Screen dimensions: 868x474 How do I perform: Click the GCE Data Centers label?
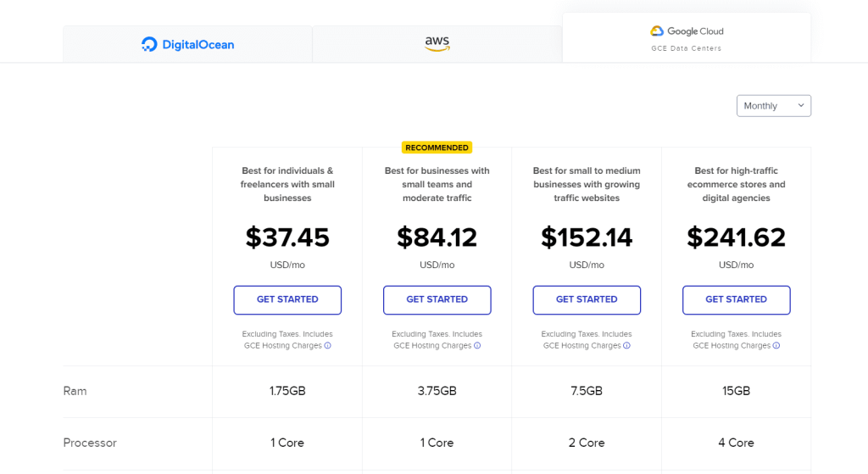pos(687,48)
